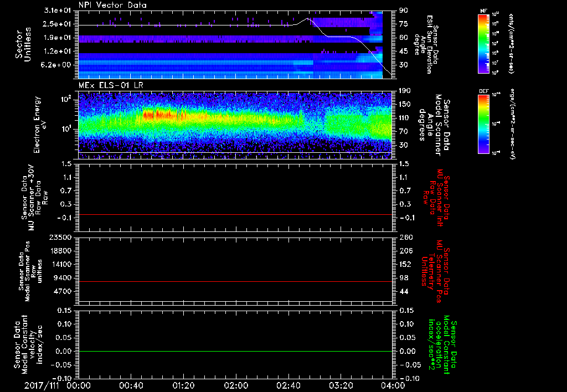Click the green Model Constant velocity line
567x392 pixels.
point(235,352)
